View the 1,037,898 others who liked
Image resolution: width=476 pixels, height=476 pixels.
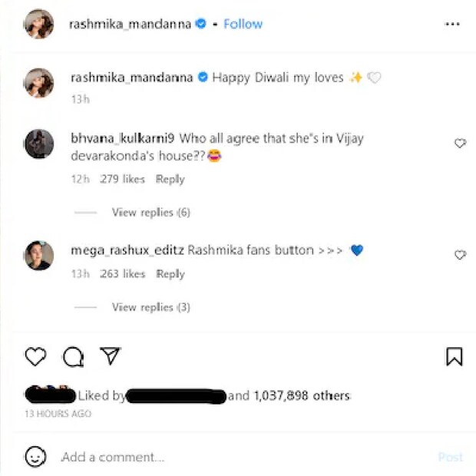pos(301,396)
